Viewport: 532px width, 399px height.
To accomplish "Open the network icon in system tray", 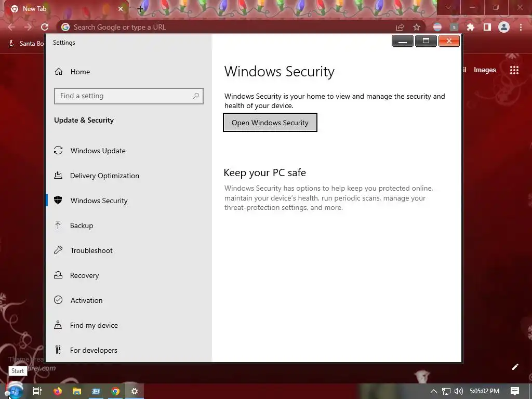I will 446,391.
